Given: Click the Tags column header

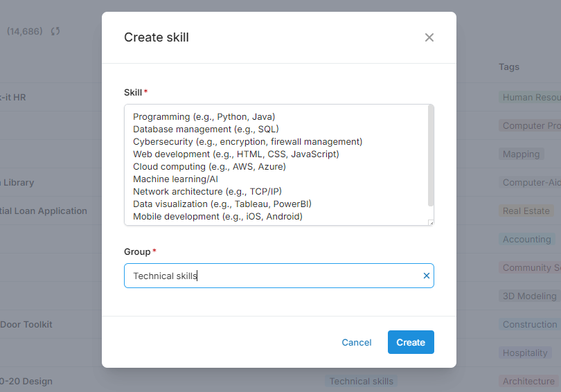Looking at the screenshot, I should [x=509, y=67].
